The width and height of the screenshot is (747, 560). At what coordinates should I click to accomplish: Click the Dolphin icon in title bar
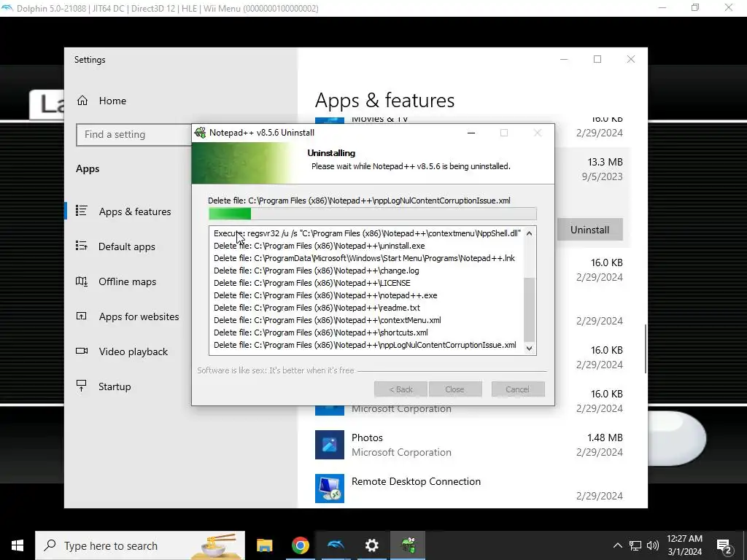point(7,8)
